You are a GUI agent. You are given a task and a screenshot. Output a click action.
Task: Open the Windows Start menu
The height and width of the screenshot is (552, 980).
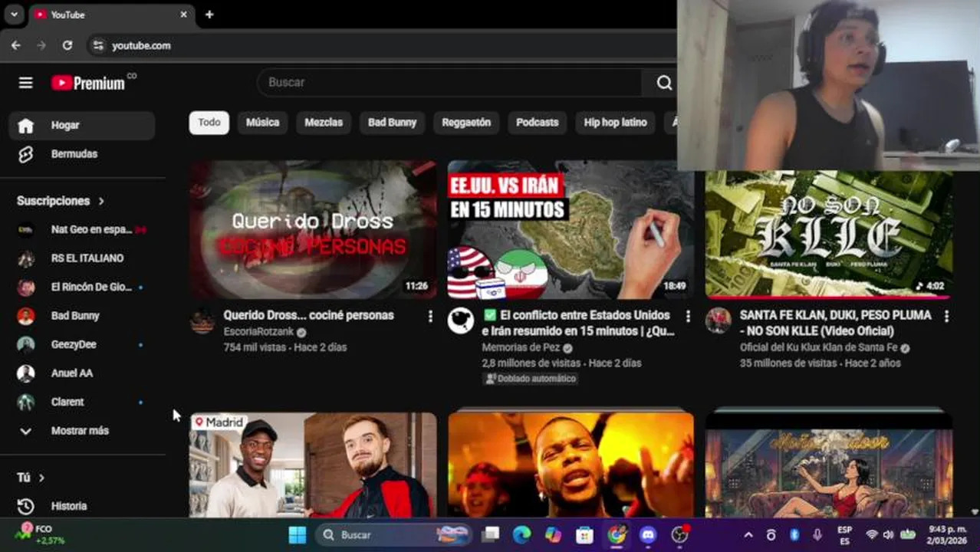point(298,535)
